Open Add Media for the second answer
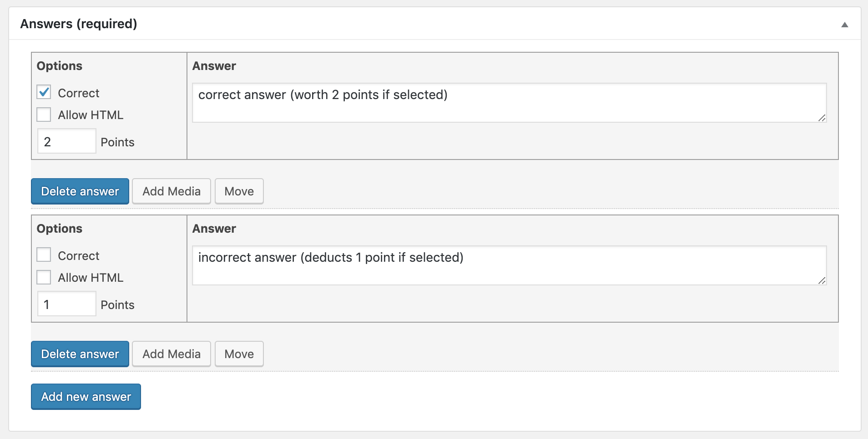Image resolution: width=868 pixels, height=439 pixels. pyautogui.click(x=172, y=354)
